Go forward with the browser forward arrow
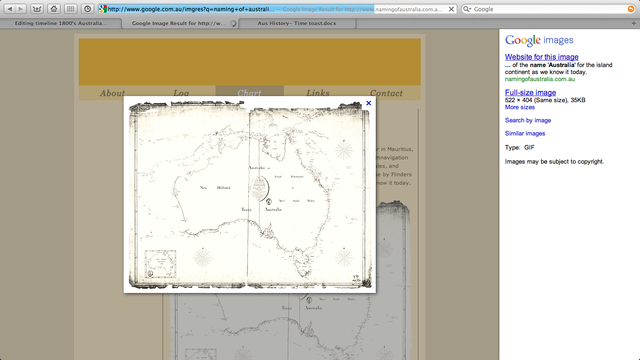640x360 pixels. [x=21, y=9]
